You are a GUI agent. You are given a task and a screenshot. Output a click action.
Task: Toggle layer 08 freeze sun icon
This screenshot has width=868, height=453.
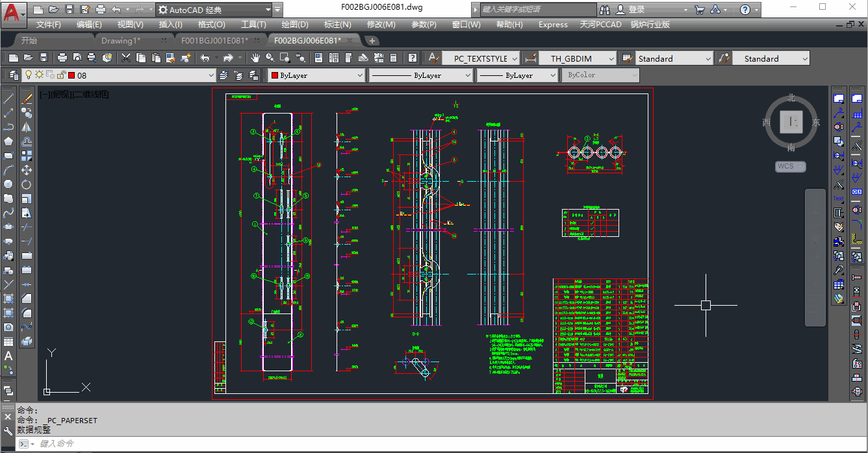tap(40, 75)
